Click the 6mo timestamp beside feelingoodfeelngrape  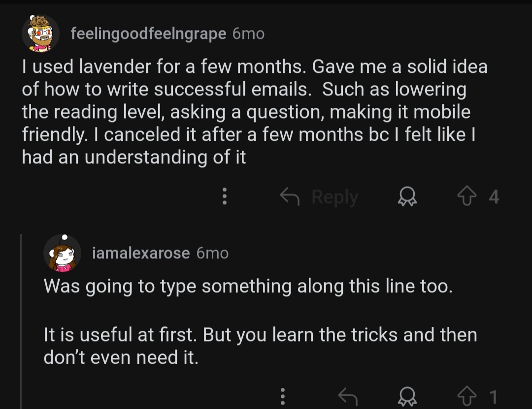click(248, 34)
